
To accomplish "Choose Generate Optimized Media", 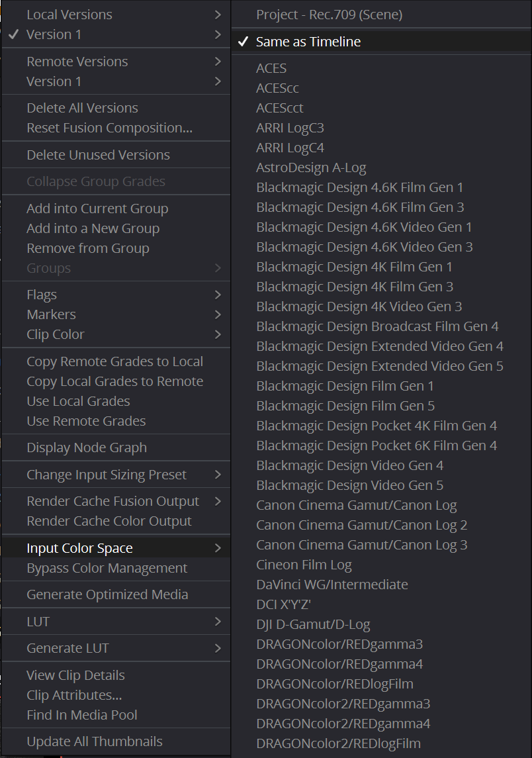I will pos(116,594).
